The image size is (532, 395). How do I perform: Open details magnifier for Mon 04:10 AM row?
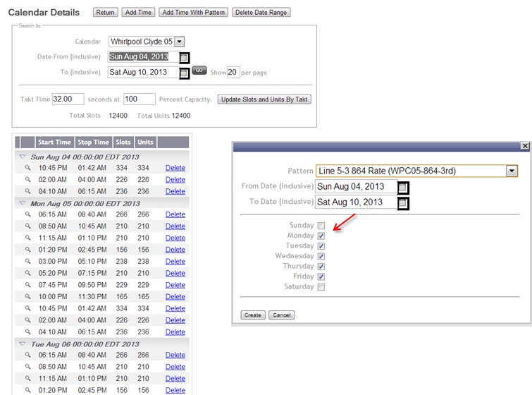tap(27, 332)
